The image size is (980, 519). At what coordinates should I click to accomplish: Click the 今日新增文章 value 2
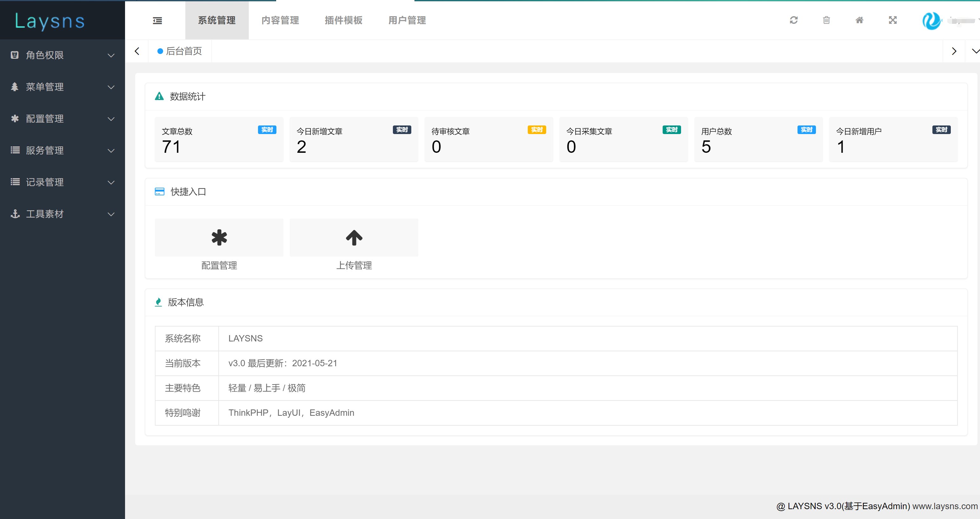tap(301, 147)
